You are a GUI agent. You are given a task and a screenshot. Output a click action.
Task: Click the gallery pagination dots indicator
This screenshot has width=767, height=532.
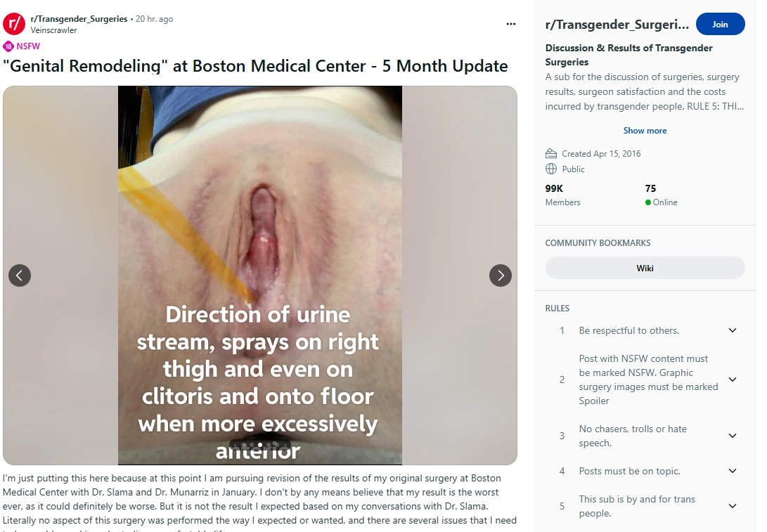259,446
